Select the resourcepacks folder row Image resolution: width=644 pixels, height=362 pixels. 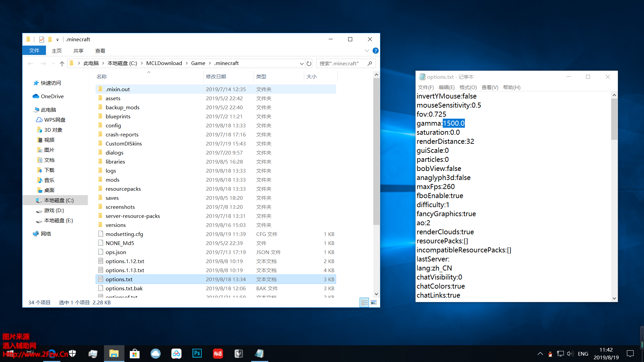pyautogui.click(x=216, y=189)
